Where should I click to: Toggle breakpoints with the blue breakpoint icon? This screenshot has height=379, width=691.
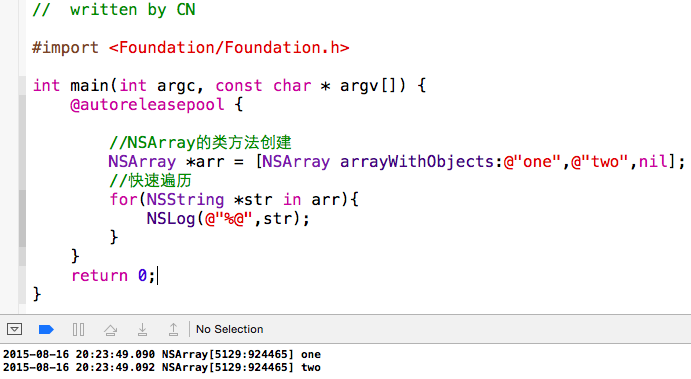(46, 329)
